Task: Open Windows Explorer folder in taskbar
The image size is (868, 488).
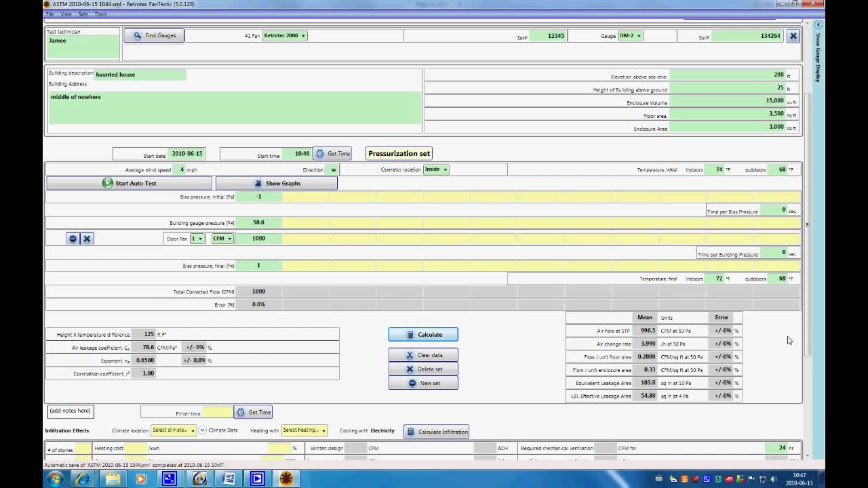Action: (111, 479)
